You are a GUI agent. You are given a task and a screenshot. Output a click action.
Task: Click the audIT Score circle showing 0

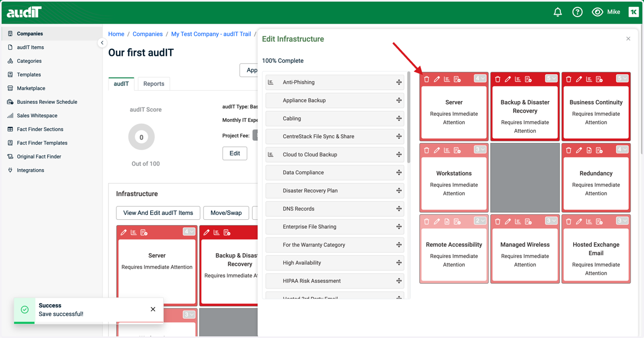click(142, 137)
